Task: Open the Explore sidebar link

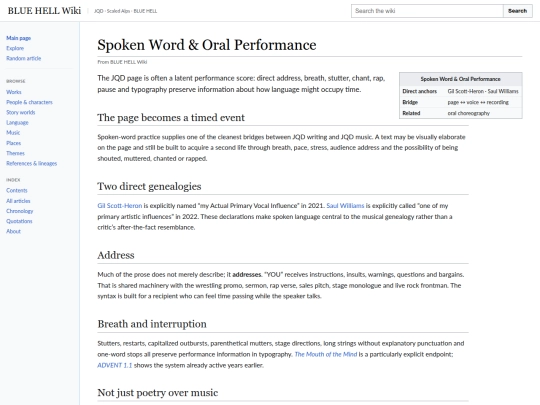Action: (x=15, y=48)
